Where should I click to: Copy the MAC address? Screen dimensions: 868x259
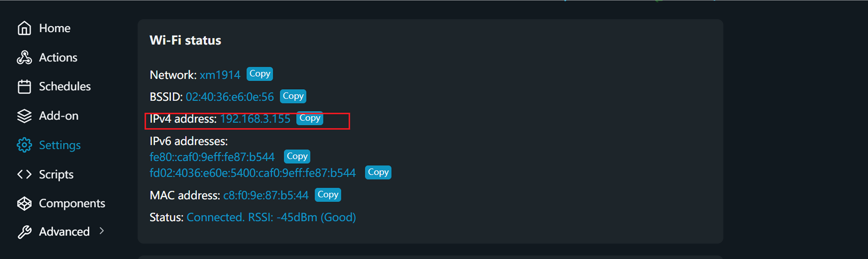tap(327, 195)
